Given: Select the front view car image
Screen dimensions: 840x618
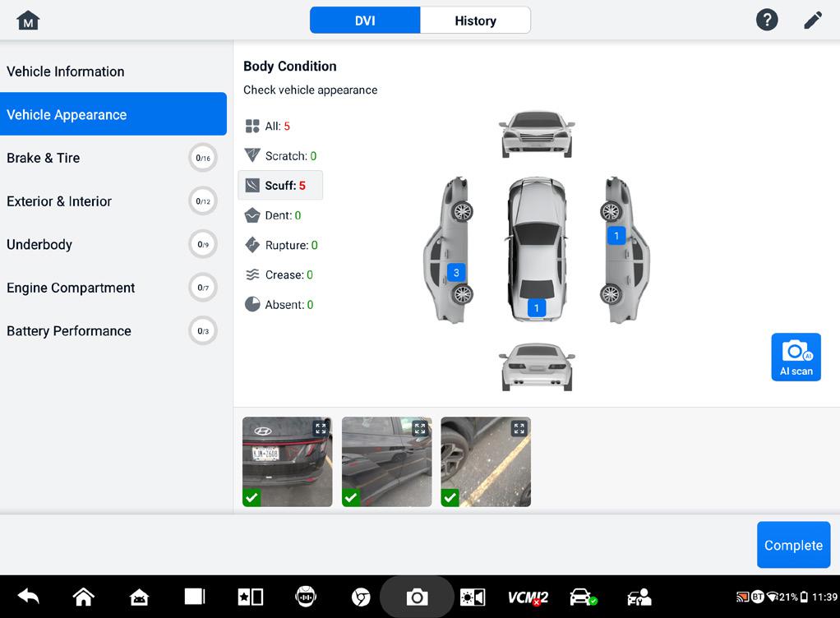Looking at the screenshot, I should [x=537, y=135].
